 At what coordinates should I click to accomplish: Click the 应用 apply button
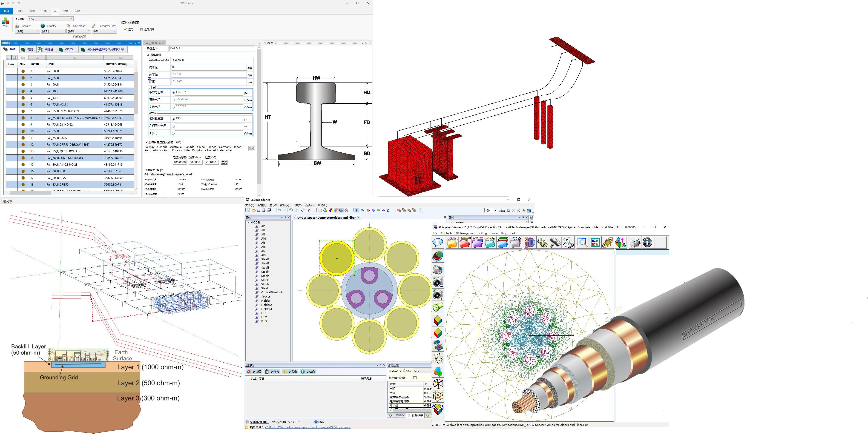[x=129, y=30]
